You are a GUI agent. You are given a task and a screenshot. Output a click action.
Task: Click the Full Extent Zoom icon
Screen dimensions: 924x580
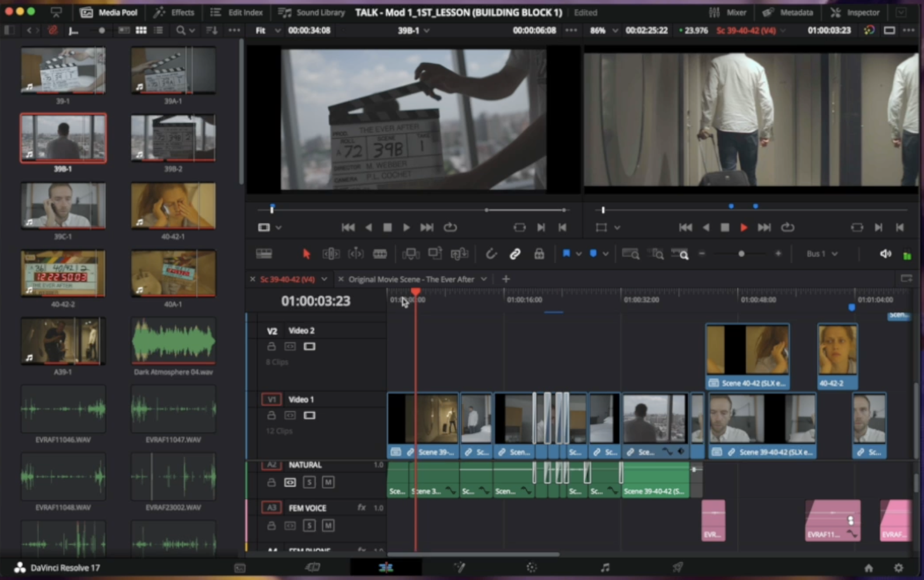tap(630, 254)
